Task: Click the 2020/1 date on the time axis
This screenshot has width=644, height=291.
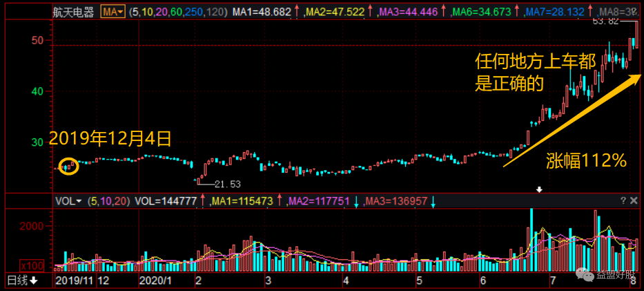Action: [154, 281]
